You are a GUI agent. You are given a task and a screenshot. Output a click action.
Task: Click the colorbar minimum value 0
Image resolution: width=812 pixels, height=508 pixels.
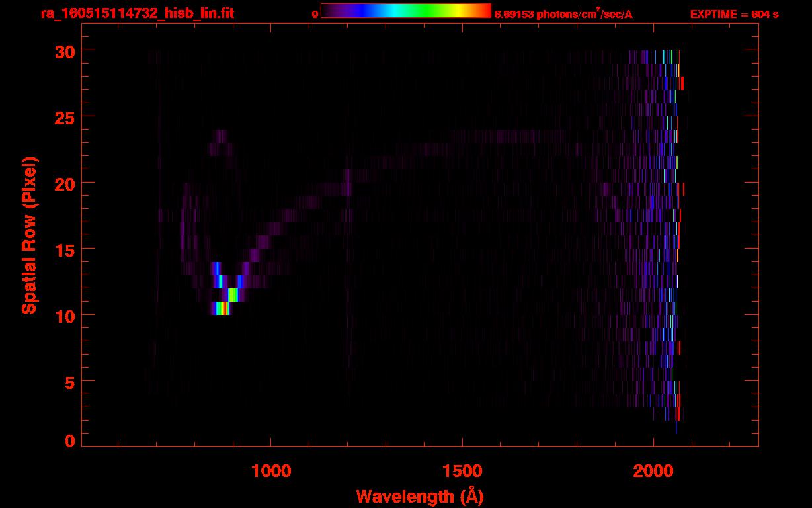point(315,14)
